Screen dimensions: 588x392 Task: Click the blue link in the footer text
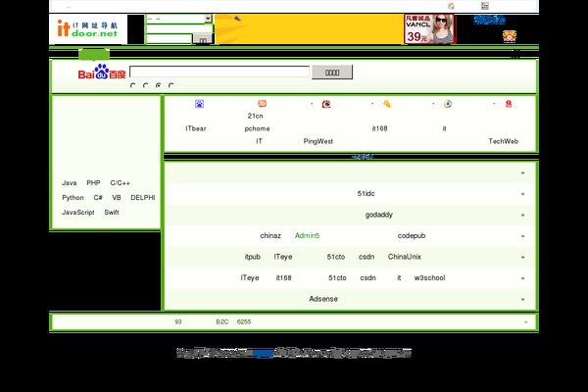point(263,353)
